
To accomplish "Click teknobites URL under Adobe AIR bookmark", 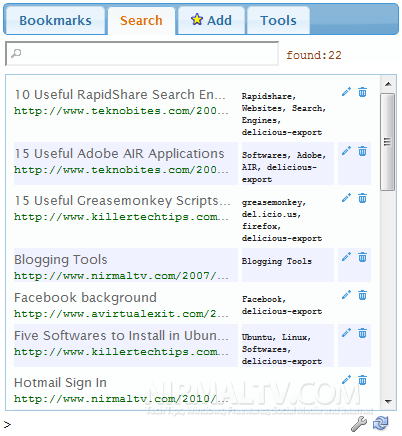I will 121,170.
